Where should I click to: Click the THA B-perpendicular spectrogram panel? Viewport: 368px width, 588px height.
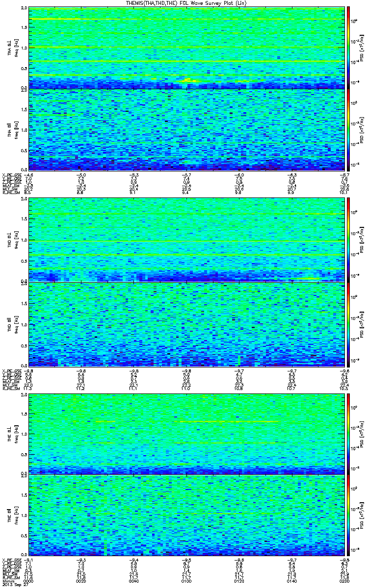186,48
